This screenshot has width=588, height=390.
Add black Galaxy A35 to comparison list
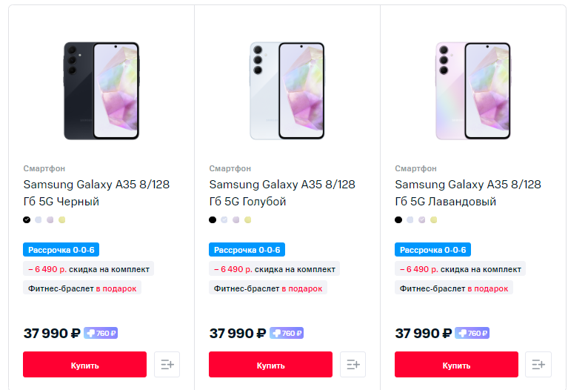(167, 365)
